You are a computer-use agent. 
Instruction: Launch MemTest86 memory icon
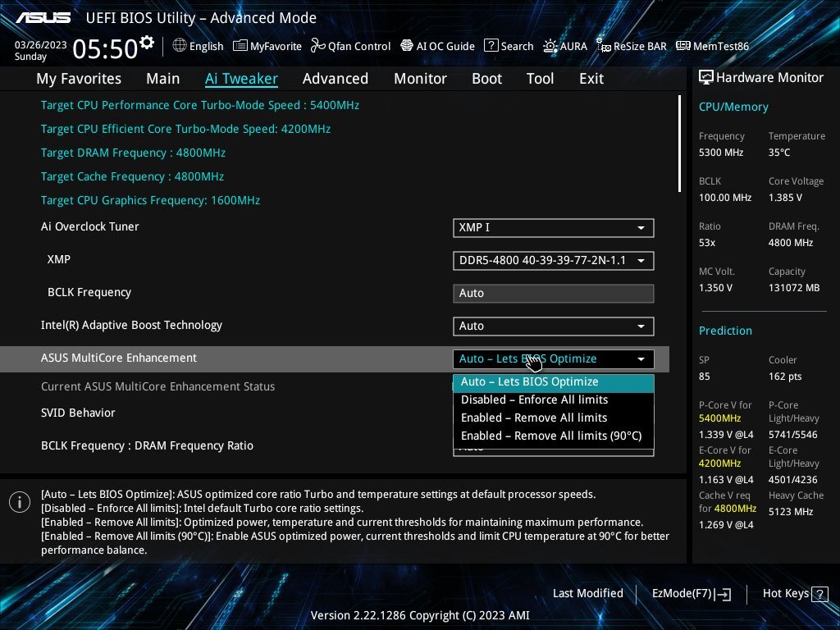pyautogui.click(x=683, y=46)
